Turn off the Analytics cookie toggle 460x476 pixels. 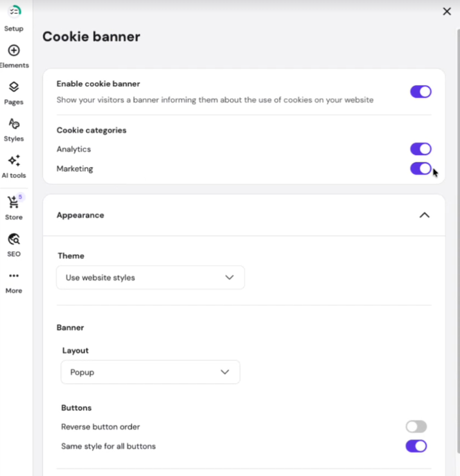(421, 149)
